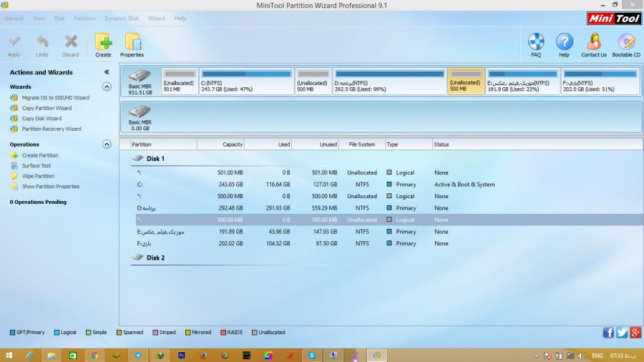The image size is (644, 362).
Task: Open the Twitter icon
Action: tap(622, 333)
